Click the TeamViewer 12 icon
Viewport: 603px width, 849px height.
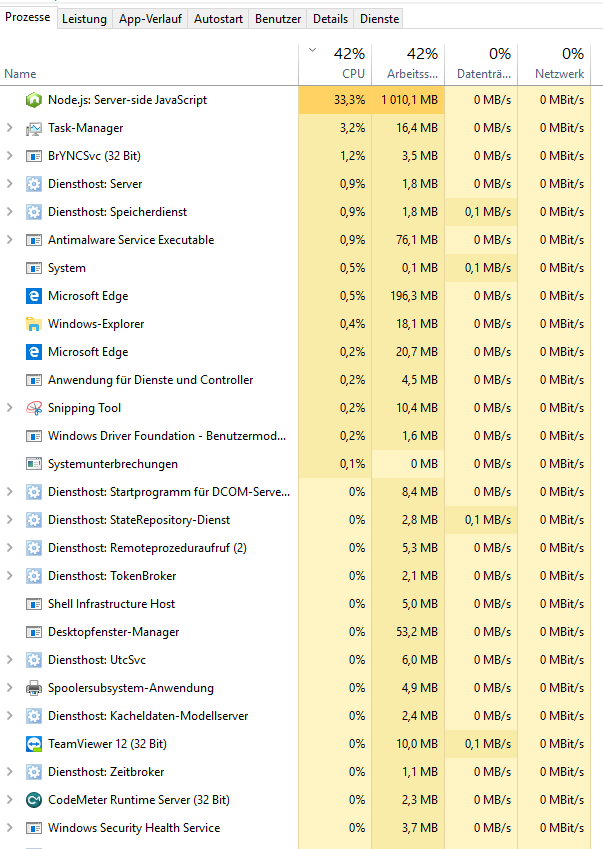tap(34, 744)
